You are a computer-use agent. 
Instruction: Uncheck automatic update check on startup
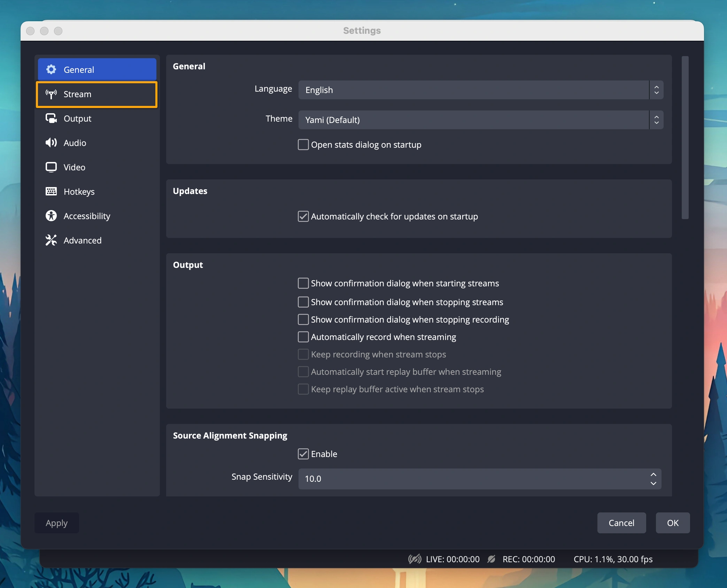pyautogui.click(x=303, y=216)
